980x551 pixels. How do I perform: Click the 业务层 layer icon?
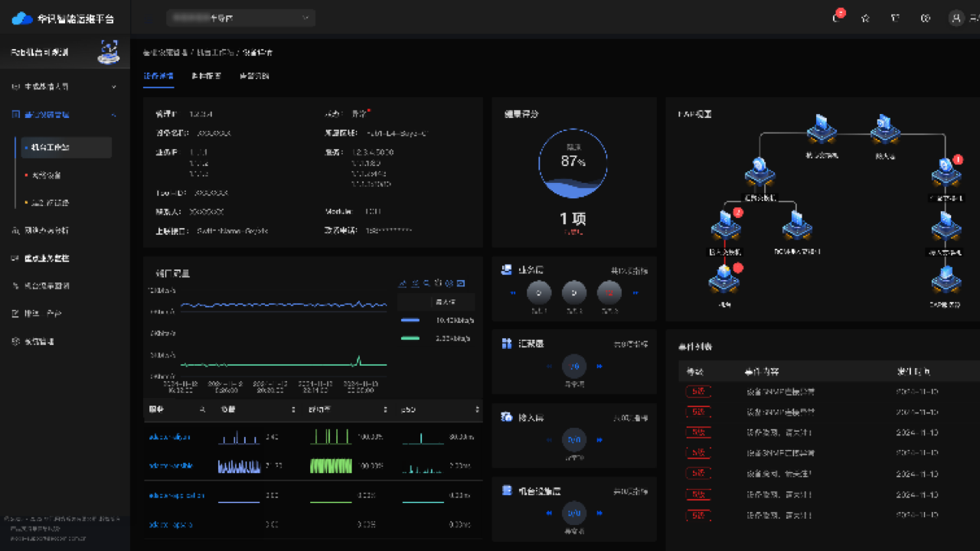[x=506, y=270]
